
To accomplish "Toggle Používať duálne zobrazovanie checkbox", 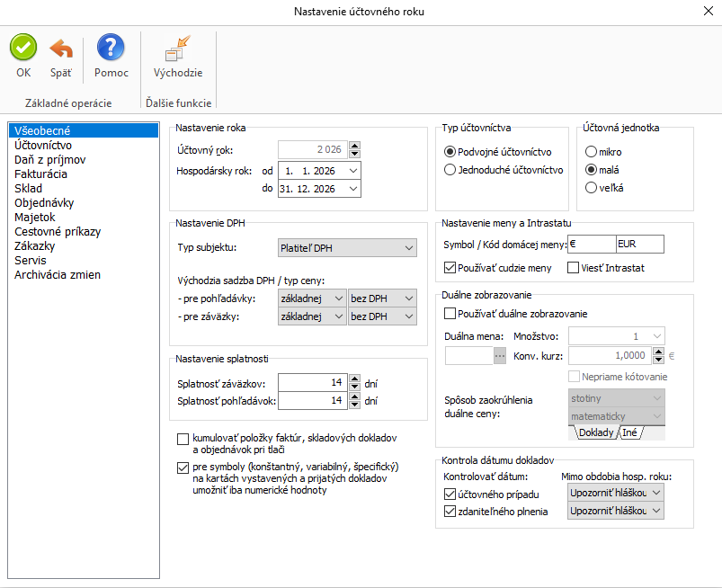I will click(450, 314).
